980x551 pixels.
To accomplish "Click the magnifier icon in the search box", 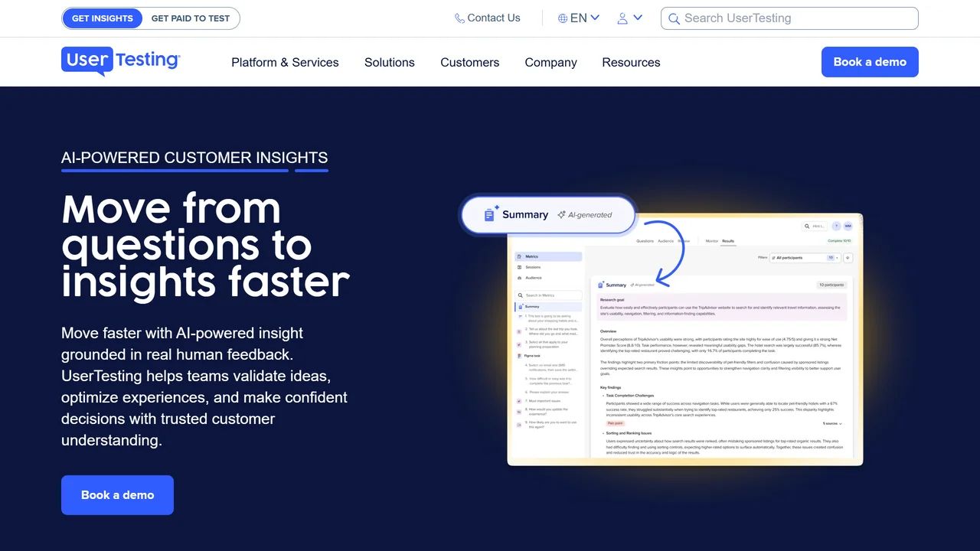I will coord(674,18).
